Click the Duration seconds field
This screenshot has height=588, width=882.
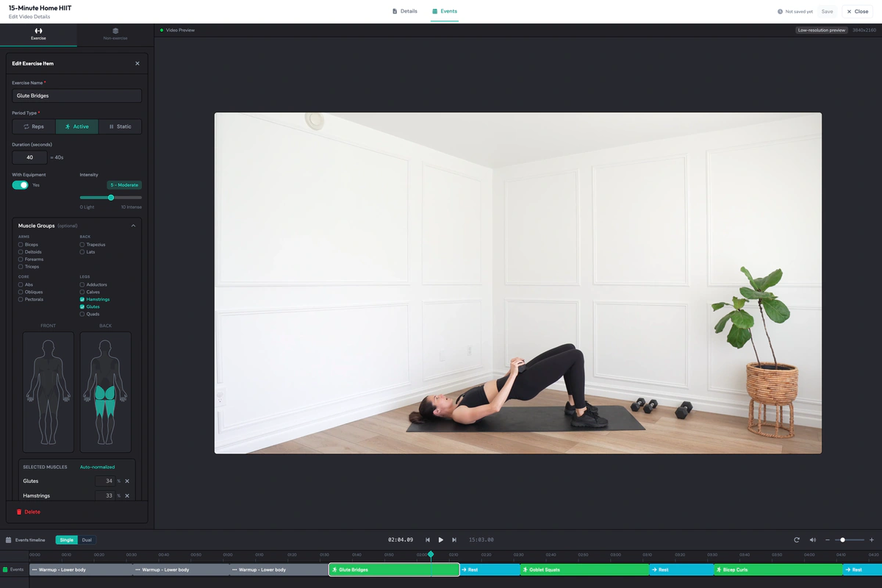click(x=29, y=157)
